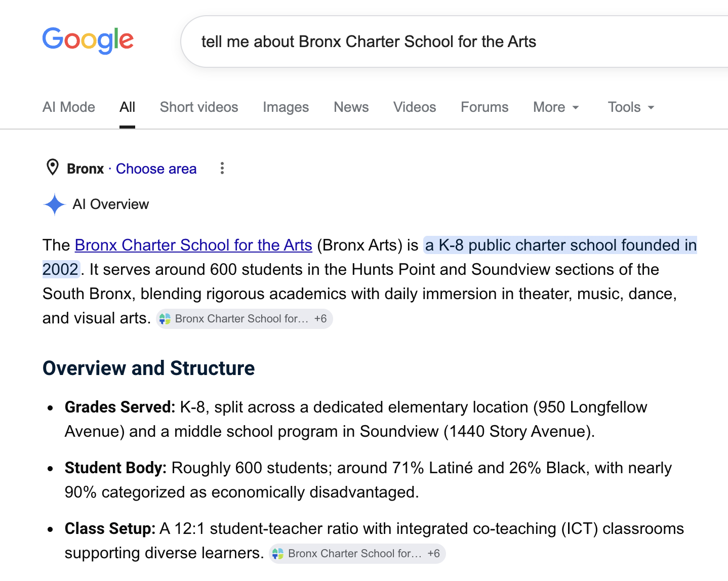Click the Google logo
This screenshot has width=728, height=581.
click(88, 40)
